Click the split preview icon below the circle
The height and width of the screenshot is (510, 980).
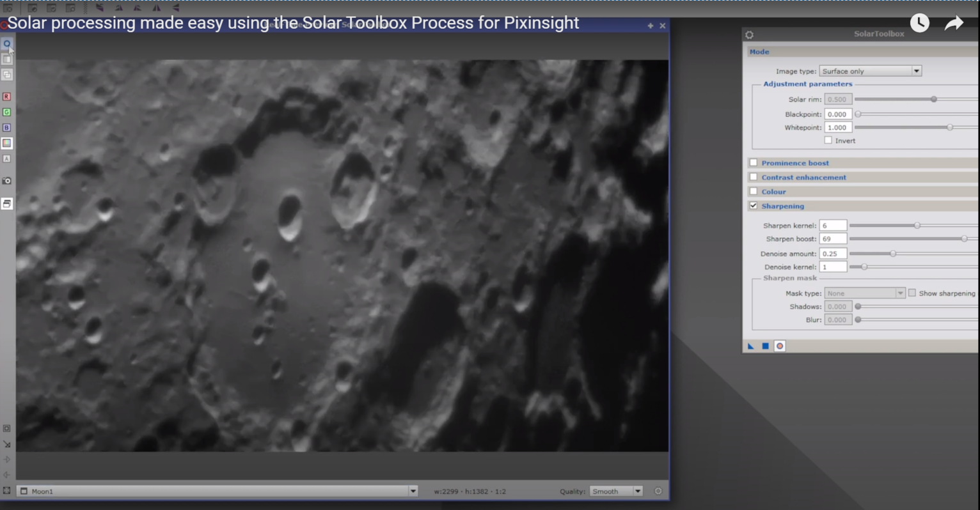click(x=7, y=59)
